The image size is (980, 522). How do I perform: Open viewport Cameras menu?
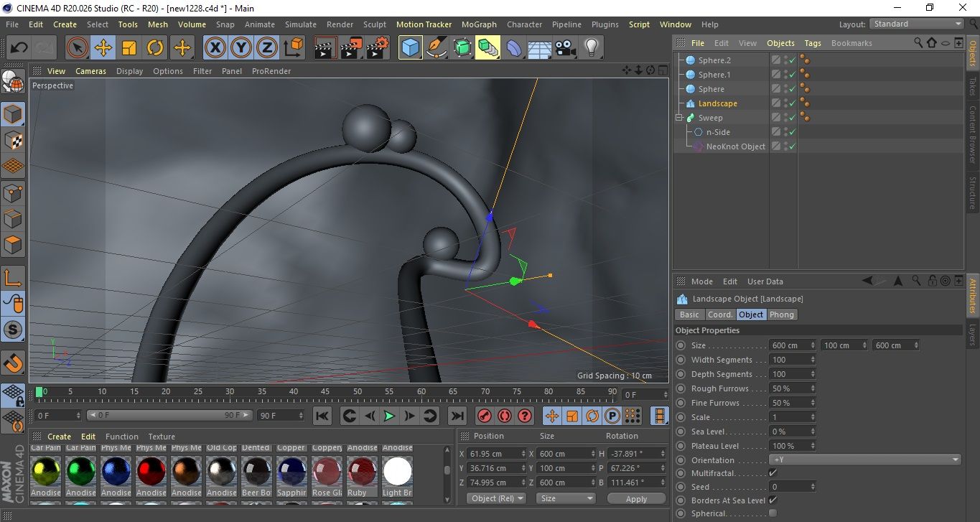(90, 71)
